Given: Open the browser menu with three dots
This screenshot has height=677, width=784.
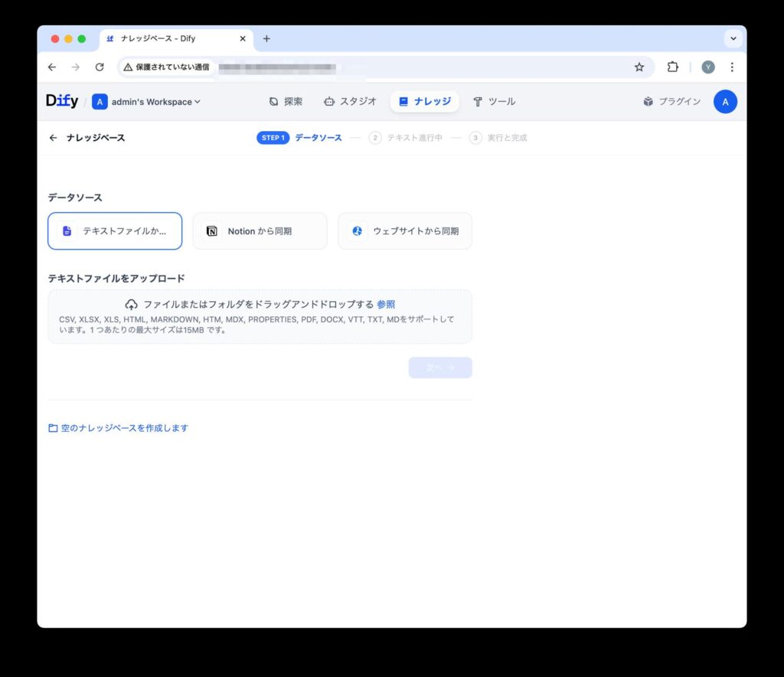Looking at the screenshot, I should coord(732,67).
